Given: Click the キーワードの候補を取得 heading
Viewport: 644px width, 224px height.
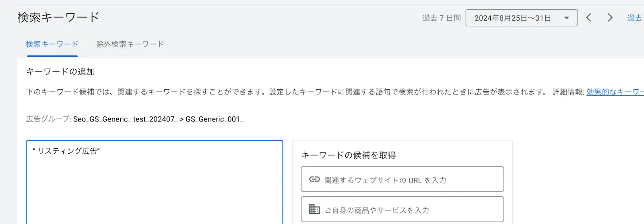Looking at the screenshot, I should [349, 155].
